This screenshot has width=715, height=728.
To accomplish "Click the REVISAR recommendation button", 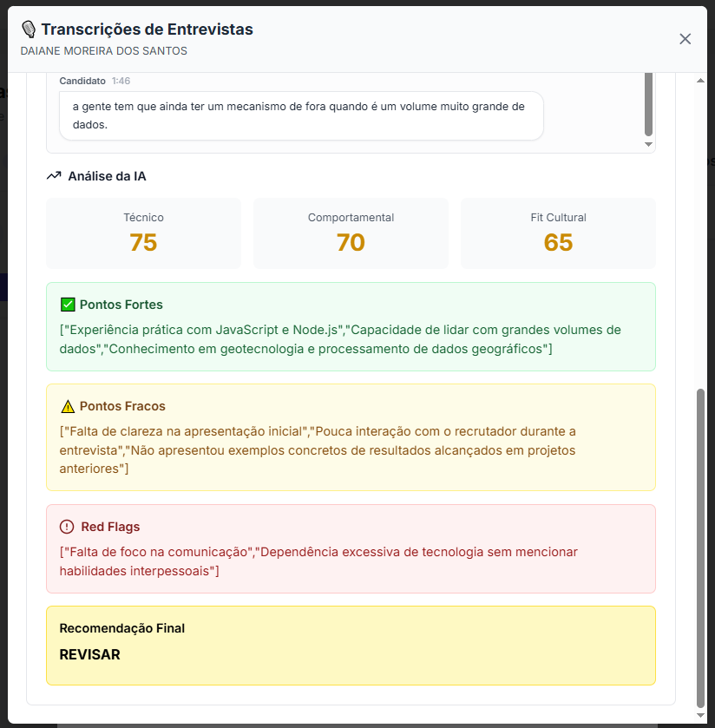I will pyautogui.click(x=89, y=654).
